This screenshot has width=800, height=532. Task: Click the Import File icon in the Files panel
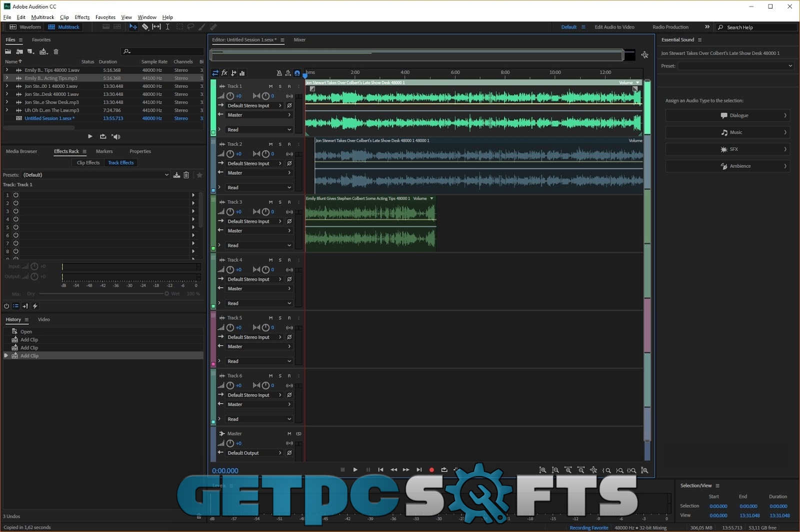[x=19, y=51]
